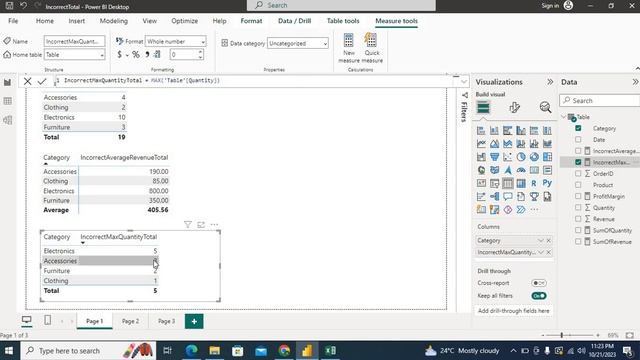Apply thousands separator comma icon
This screenshot has height=360, width=640.
click(147, 54)
